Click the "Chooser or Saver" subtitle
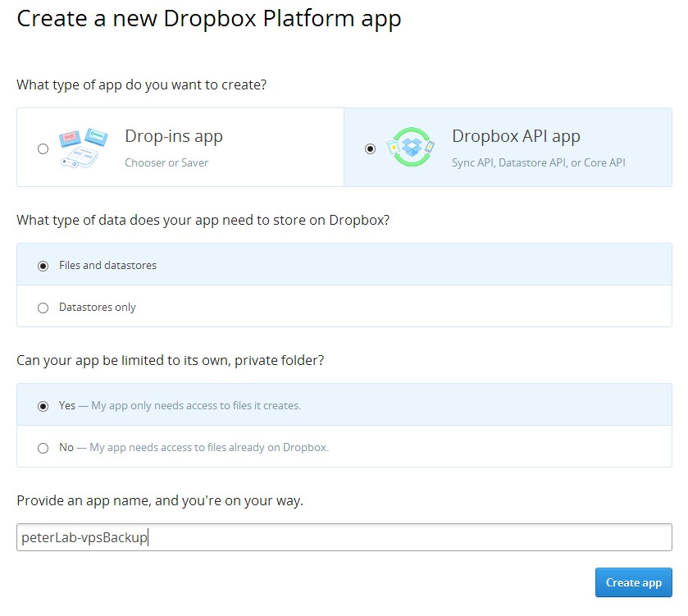The image size is (688, 616). pyautogui.click(x=166, y=162)
